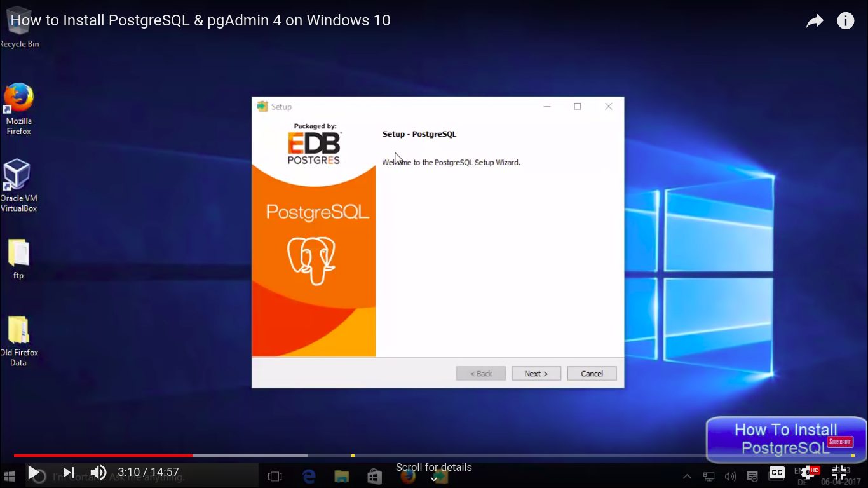Image resolution: width=868 pixels, height=488 pixels.
Task: Open Microsoft Edge in the taskbar
Action: tap(309, 476)
